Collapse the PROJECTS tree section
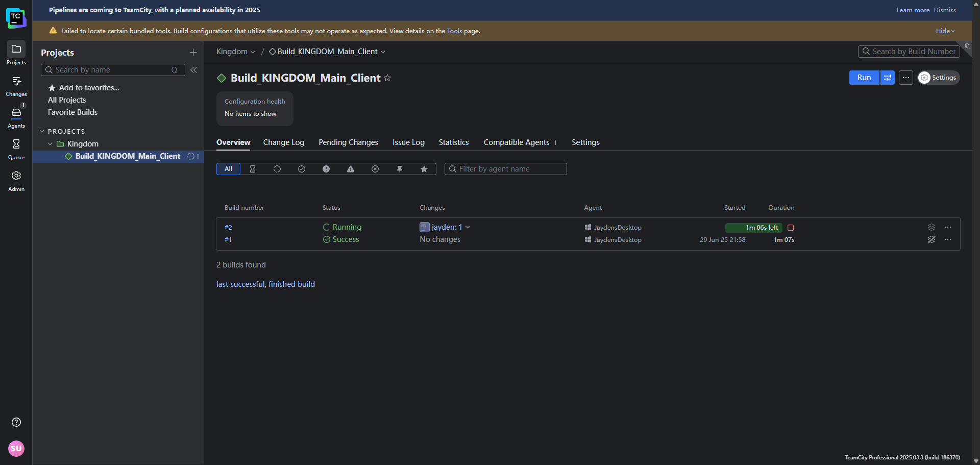The width and height of the screenshot is (980, 465). tap(42, 131)
